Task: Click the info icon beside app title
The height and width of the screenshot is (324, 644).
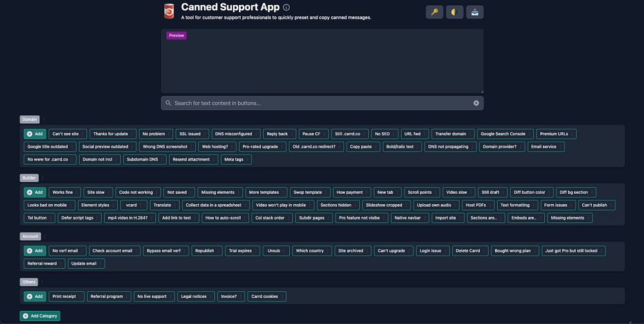Action: 287,7
